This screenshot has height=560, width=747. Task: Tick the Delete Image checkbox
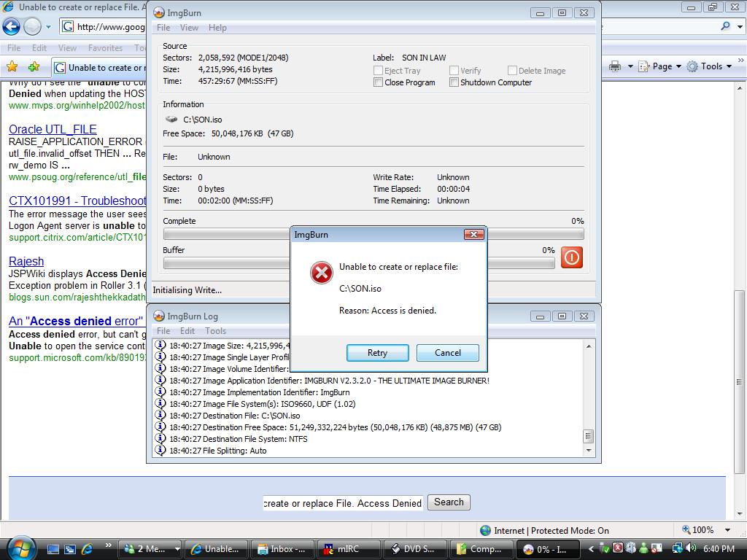(512, 71)
